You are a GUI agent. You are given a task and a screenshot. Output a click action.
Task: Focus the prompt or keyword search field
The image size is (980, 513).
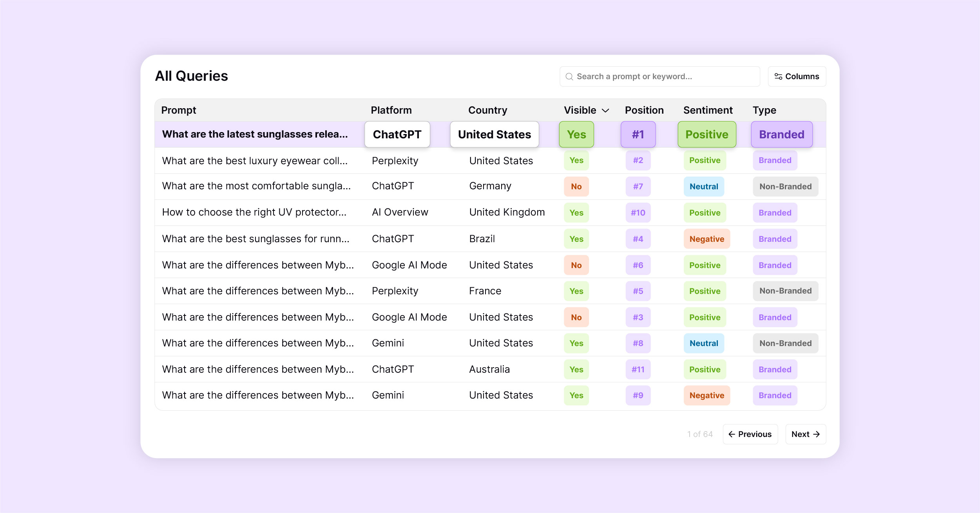[659, 76]
